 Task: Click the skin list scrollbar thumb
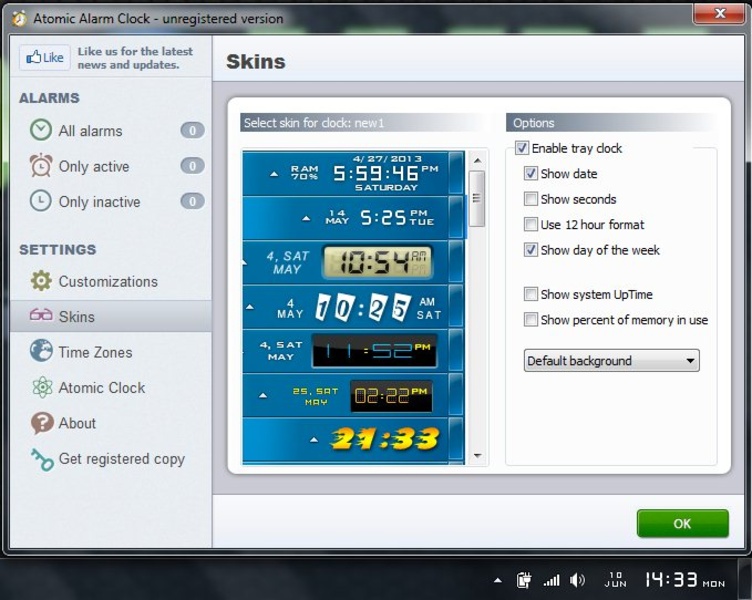pyautogui.click(x=477, y=198)
